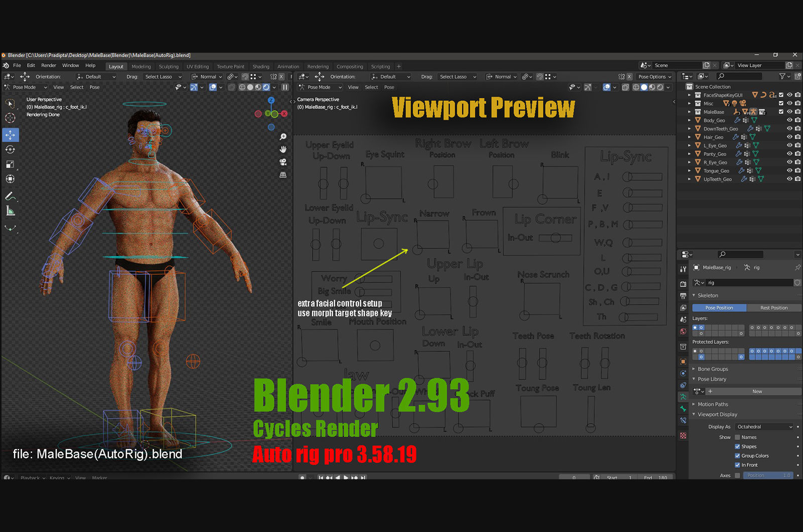Disable the Shapes checkbox
The image size is (803, 532).
tap(737, 447)
